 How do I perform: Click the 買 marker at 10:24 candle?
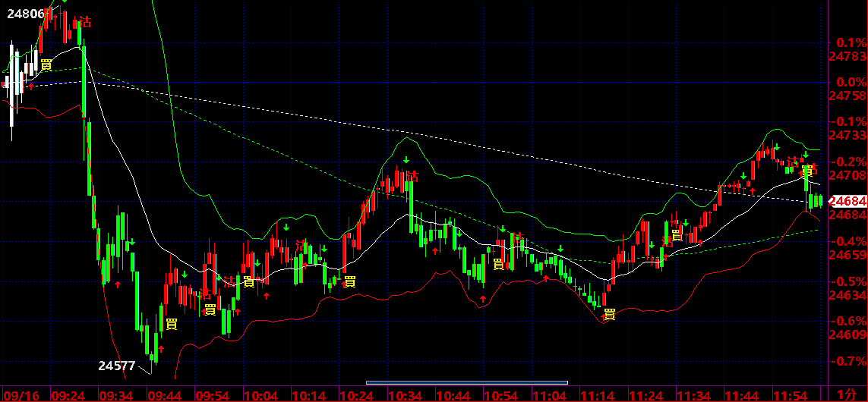pos(350,281)
